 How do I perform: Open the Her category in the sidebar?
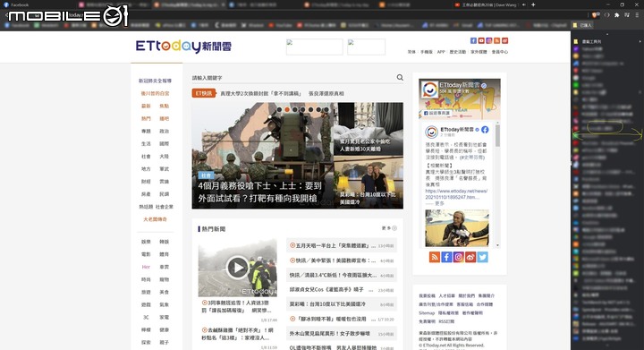click(x=146, y=267)
